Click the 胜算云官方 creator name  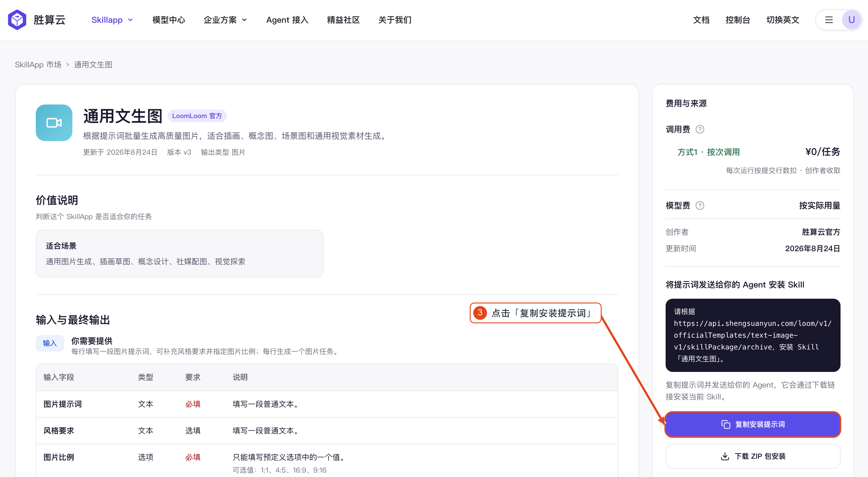821,232
